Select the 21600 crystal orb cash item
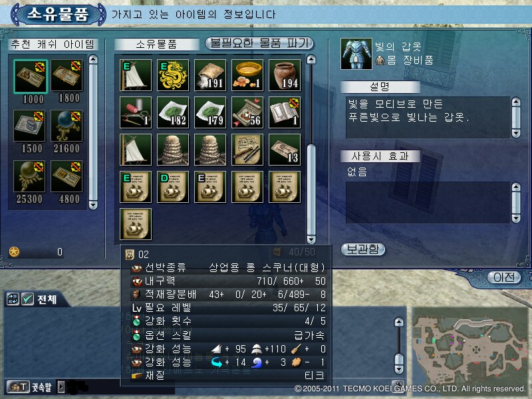 tap(66, 126)
